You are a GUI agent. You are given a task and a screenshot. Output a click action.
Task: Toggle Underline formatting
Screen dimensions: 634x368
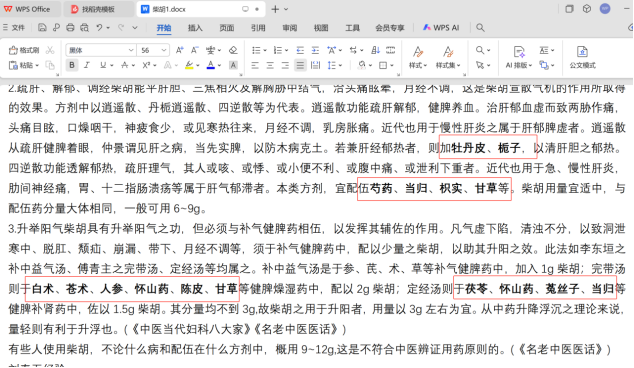coord(103,65)
